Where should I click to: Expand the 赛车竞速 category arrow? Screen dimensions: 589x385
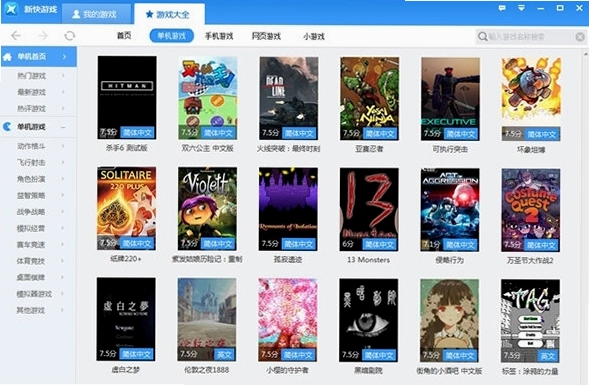pyautogui.click(x=63, y=245)
